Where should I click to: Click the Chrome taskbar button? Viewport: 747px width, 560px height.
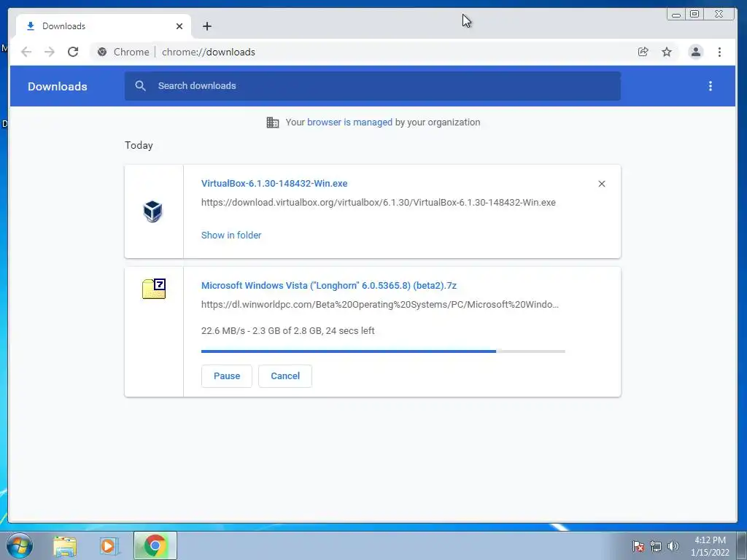(x=155, y=545)
